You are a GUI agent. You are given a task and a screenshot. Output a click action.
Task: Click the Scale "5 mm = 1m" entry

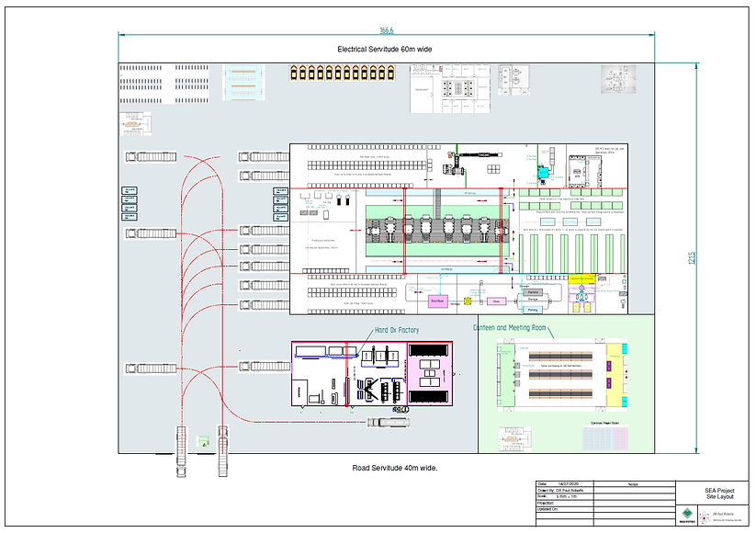click(565, 496)
